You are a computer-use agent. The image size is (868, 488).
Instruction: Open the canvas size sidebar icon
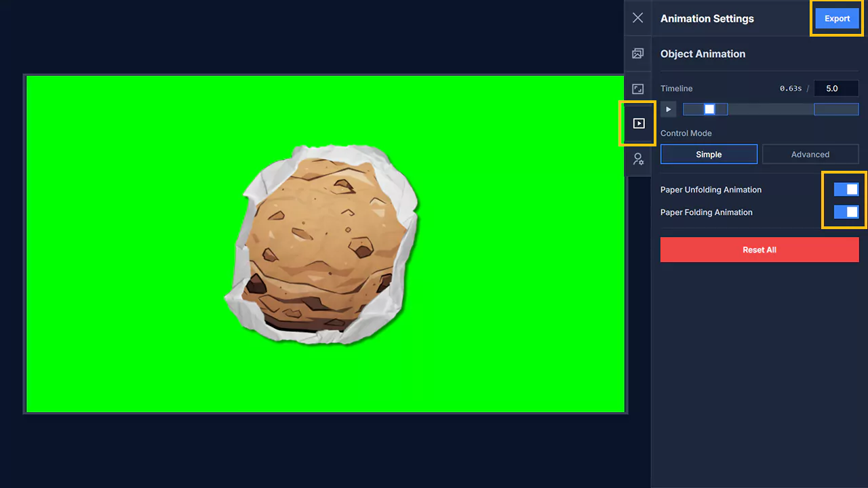coord(637,89)
